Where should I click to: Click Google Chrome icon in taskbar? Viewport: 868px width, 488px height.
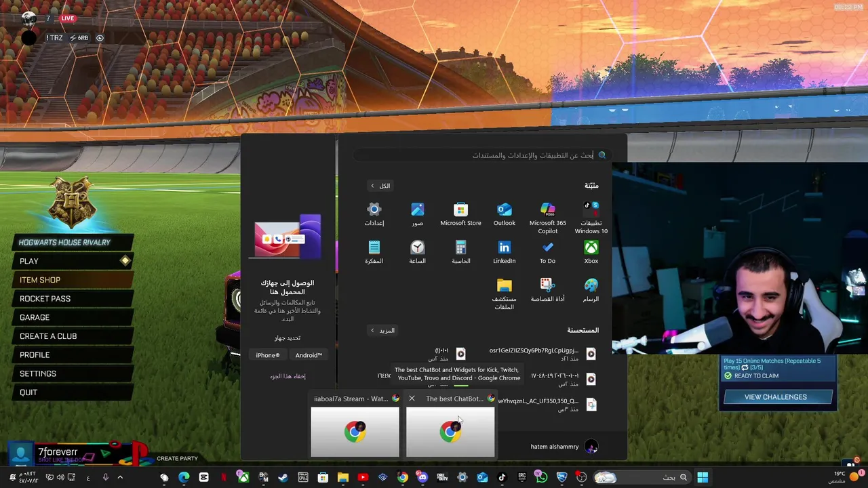point(403,478)
